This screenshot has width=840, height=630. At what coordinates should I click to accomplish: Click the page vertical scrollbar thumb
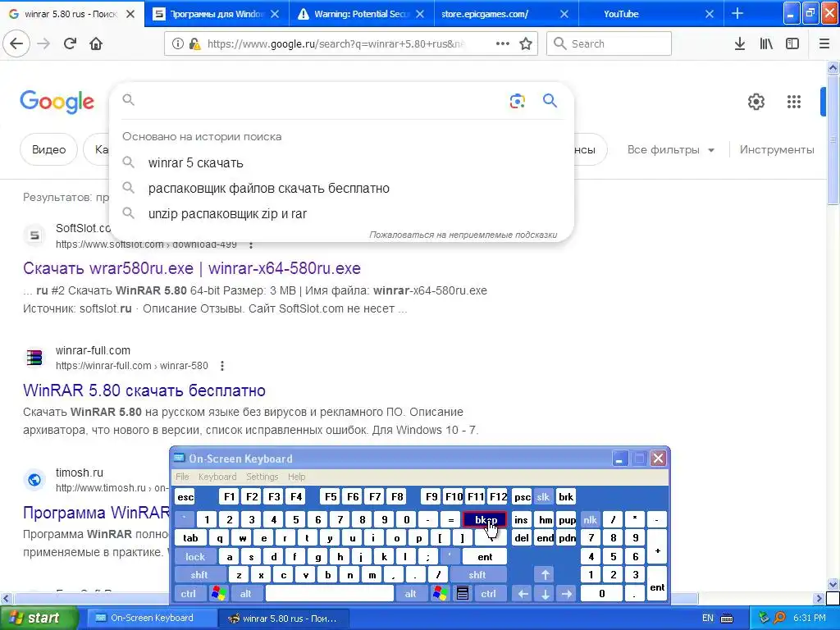point(833,139)
